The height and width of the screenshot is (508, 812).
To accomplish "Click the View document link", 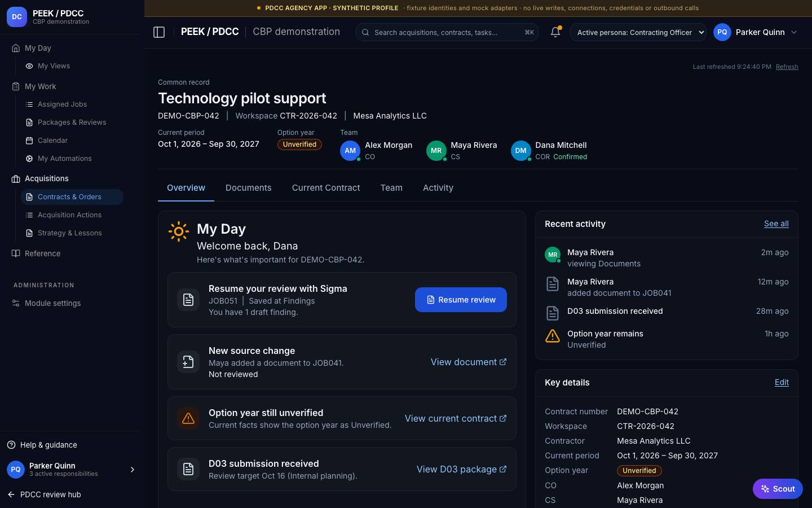I will click(x=469, y=362).
